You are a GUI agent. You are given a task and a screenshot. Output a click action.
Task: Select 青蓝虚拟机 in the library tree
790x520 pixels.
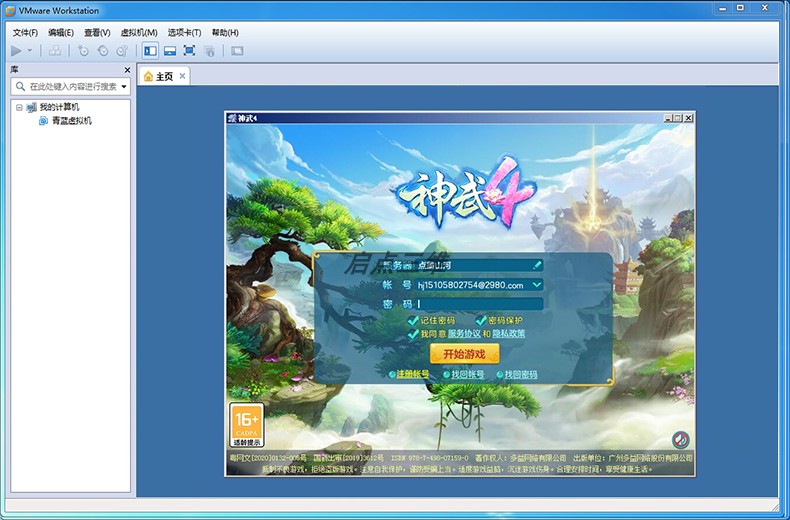[x=72, y=121]
